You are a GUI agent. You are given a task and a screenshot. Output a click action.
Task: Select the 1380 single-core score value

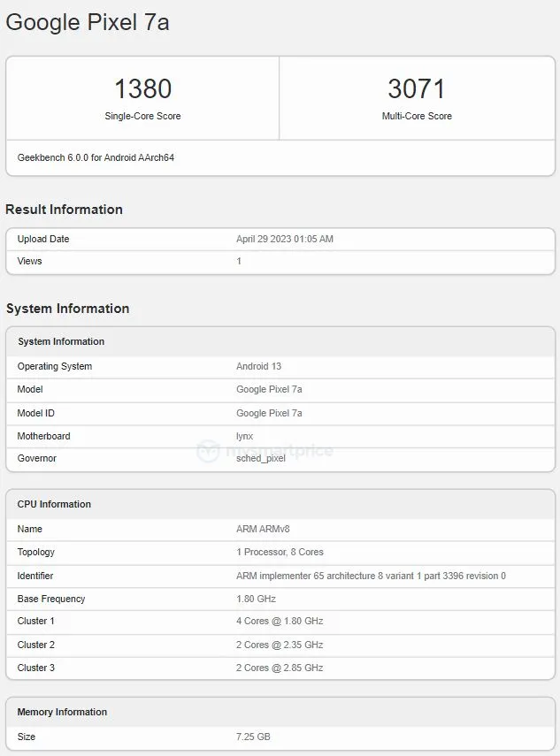click(x=142, y=88)
